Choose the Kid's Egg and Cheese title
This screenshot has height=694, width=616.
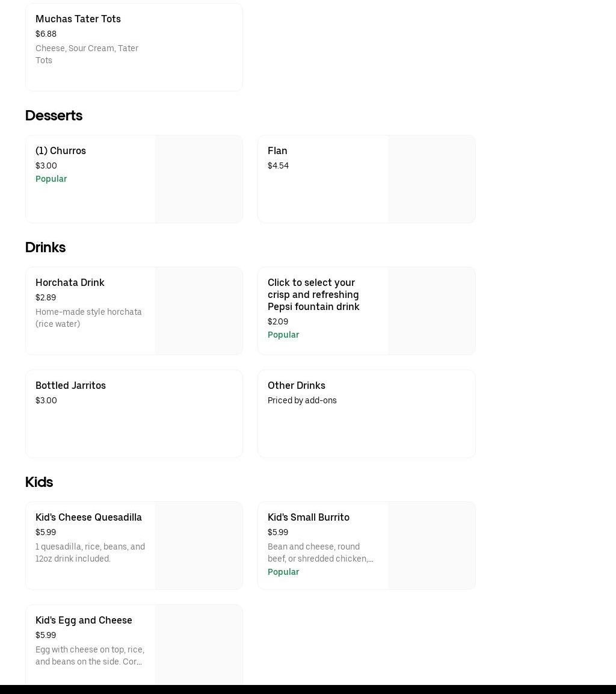click(x=84, y=620)
